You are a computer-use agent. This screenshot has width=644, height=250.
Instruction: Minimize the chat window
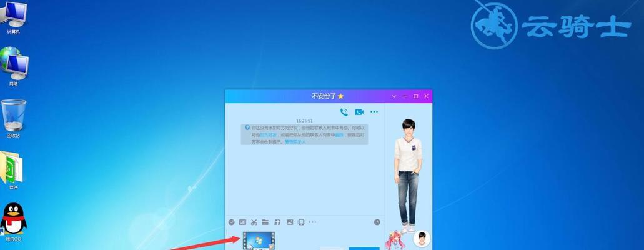pyautogui.click(x=405, y=96)
